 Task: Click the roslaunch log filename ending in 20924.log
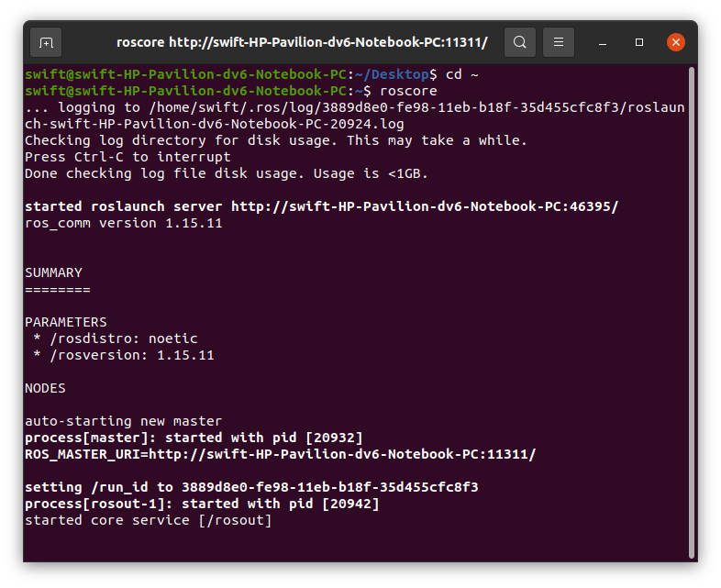tap(215, 124)
